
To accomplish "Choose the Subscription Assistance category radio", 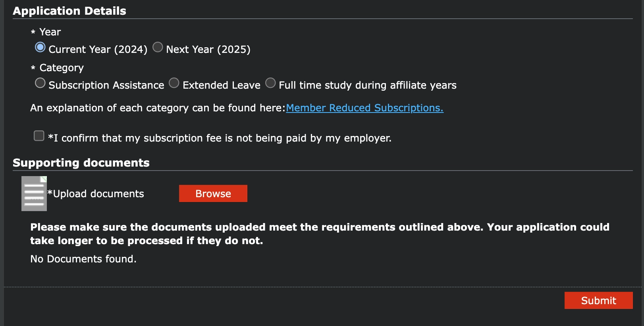I will click(40, 83).
